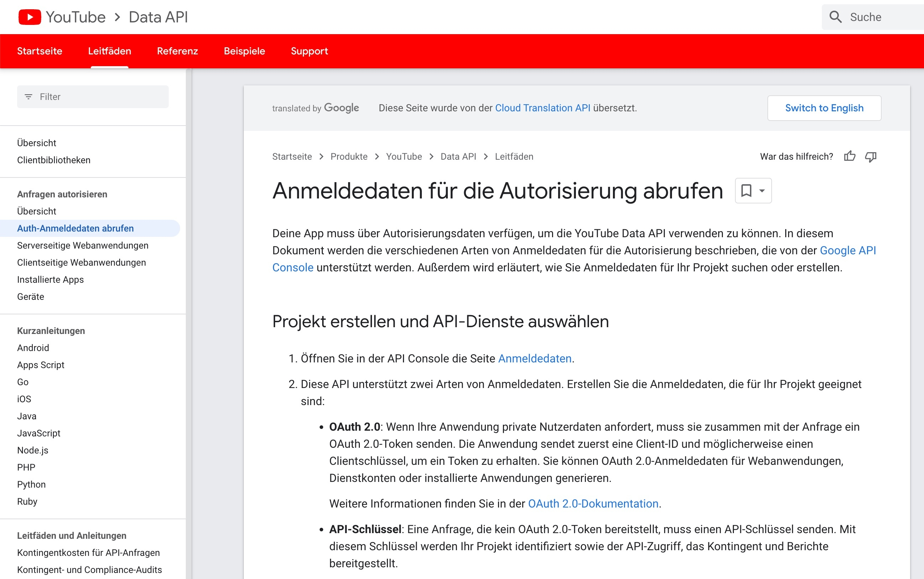
Task: Go to Produkte breadcrumb
Action: (x=349, y=156)
